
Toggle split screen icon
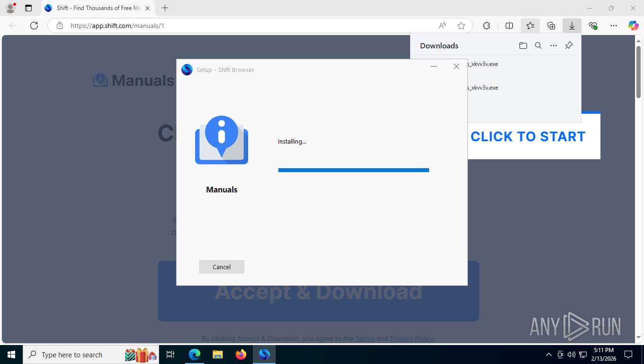click(x=509, y=26)
